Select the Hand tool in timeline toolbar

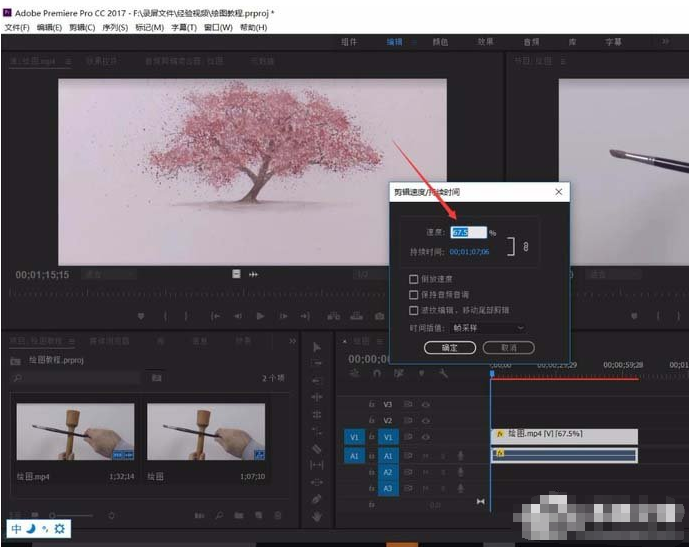point(317,517)
